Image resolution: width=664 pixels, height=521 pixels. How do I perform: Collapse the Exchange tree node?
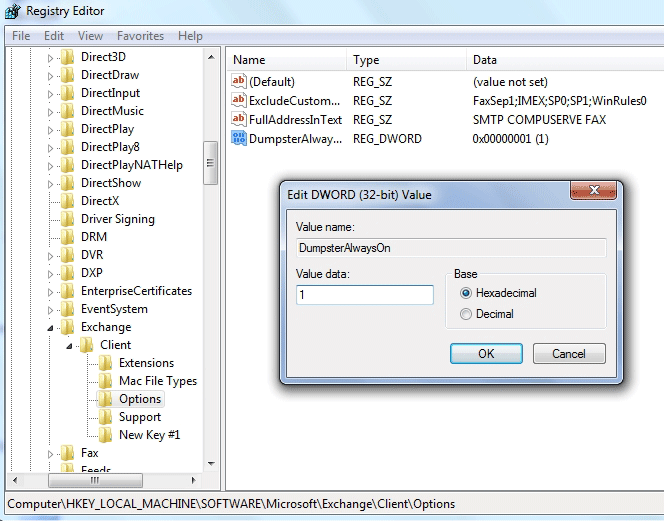(50, 327)
